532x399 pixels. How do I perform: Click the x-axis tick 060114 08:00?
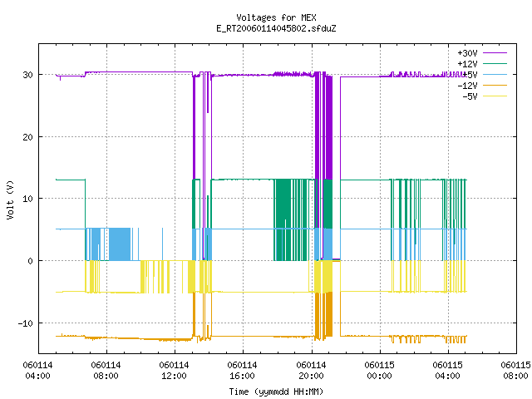point(106,371)
